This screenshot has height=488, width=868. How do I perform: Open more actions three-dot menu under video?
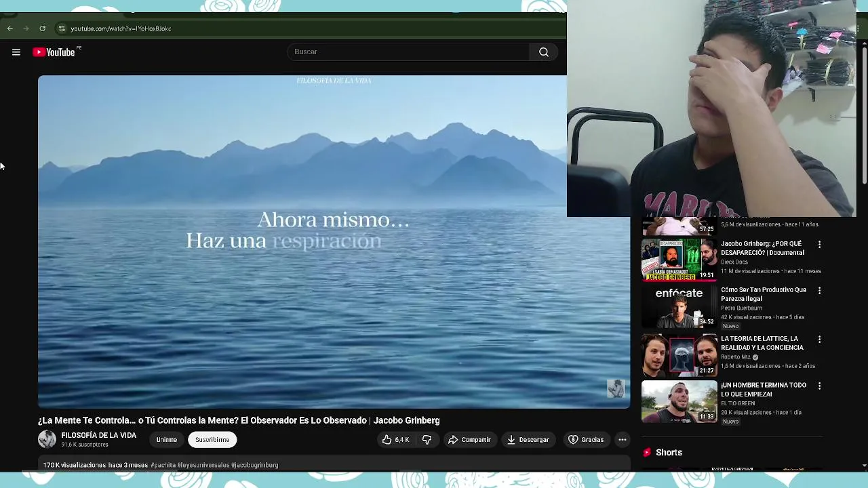(x=623, y=439)
